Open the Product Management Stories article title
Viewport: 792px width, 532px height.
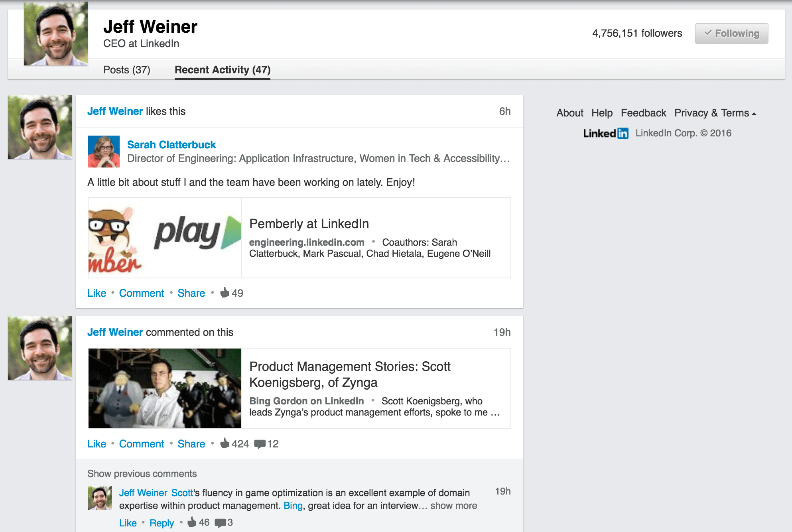click(350, 374)
